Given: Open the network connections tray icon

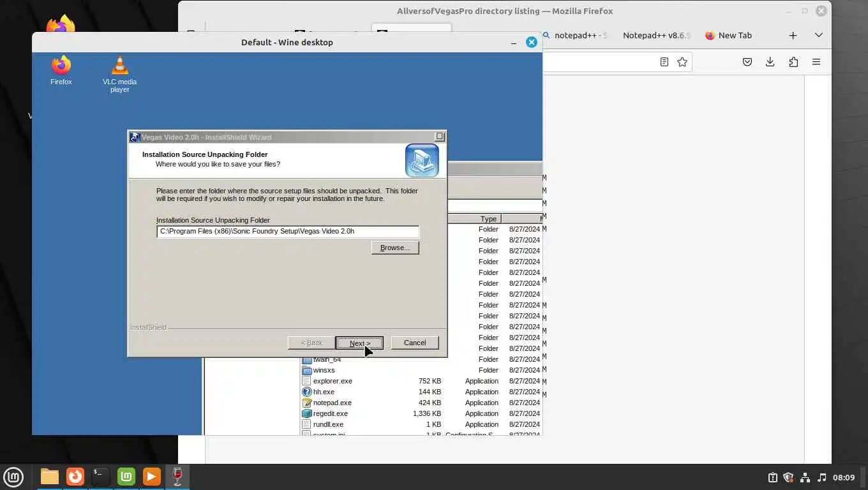Looking at the screenshot, I should (x=805, y=477).
